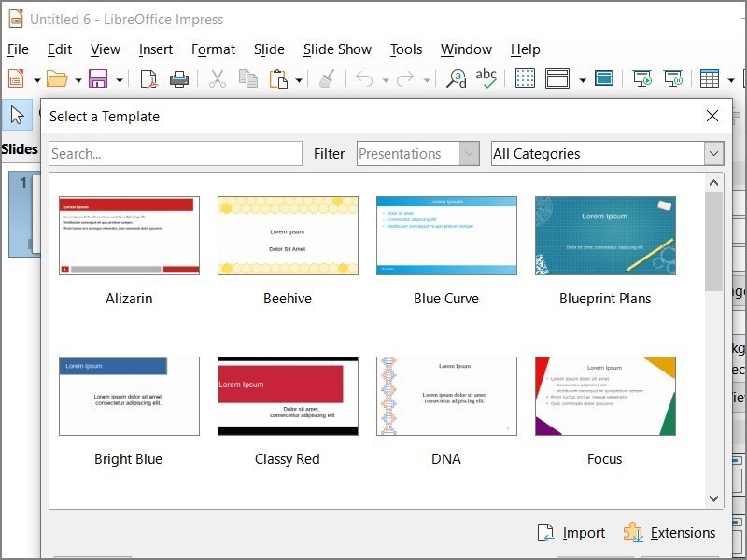Toggle Display Grid on the slide
747x560 pixels.
pyautogui.click(x=525, y=78)
